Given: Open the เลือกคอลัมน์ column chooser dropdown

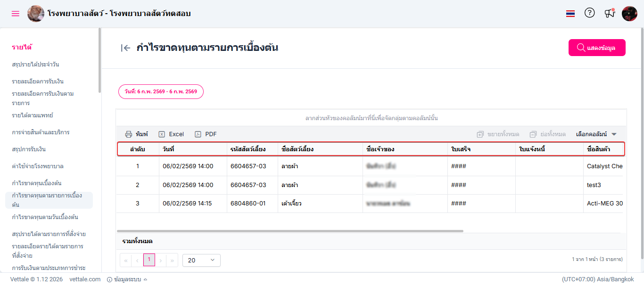Looking at the screenshot, I should [x=596, y=134].
